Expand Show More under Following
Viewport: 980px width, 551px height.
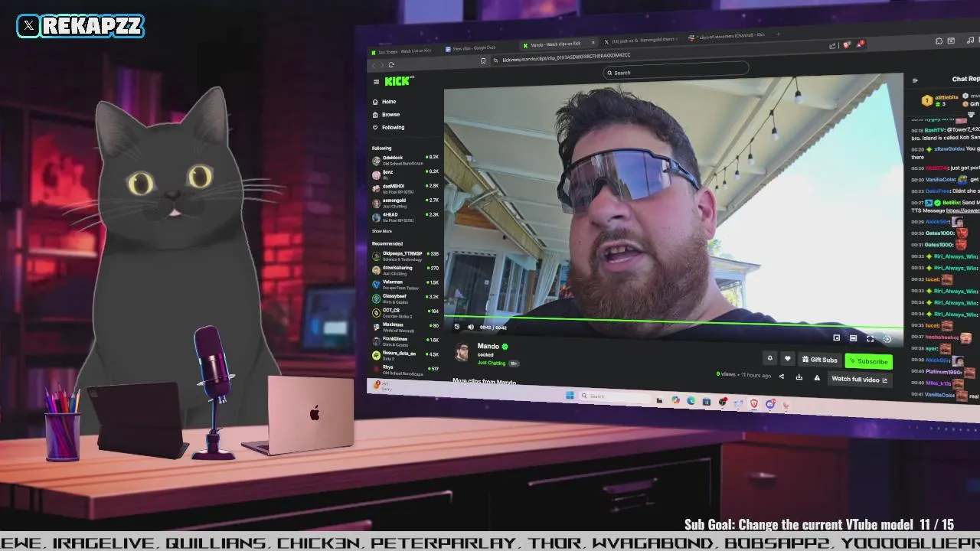point(382,231)
